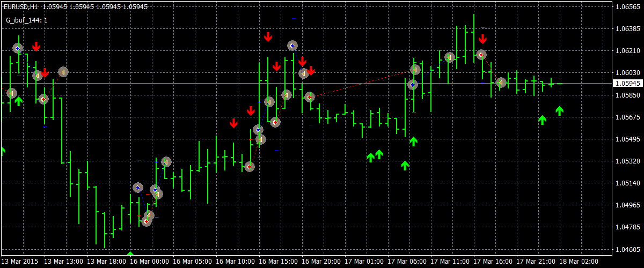Click the 16 Mar 15:00 time label
The width and height of the screenshot is (644, 268).
(x=279, y=262)
